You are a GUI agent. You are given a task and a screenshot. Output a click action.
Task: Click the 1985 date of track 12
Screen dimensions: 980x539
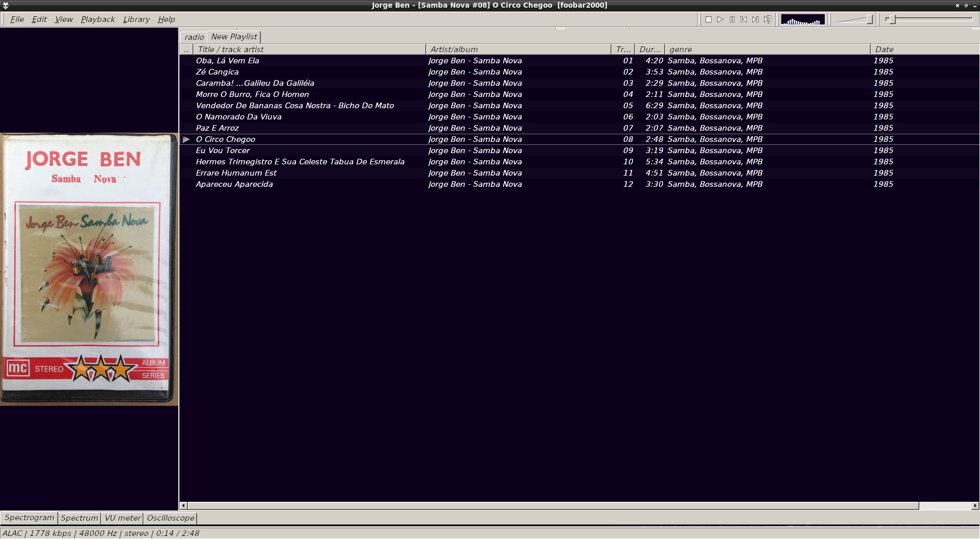click(883, 184)
